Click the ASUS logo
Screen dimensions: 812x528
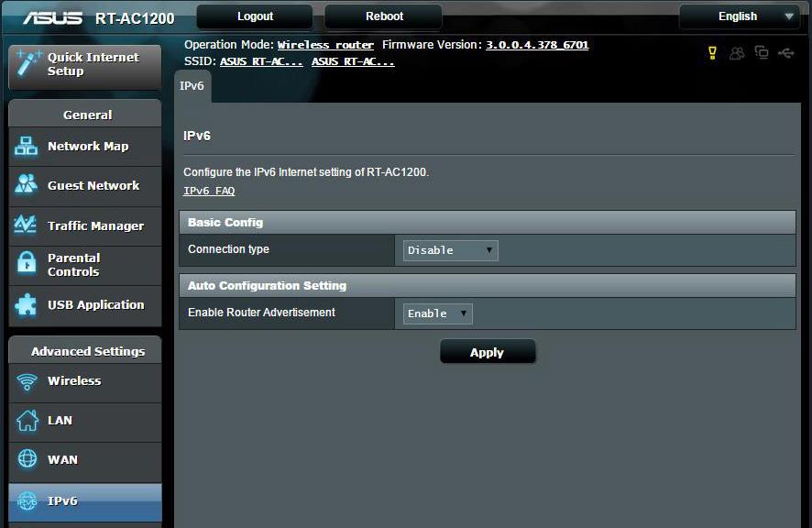52,18
